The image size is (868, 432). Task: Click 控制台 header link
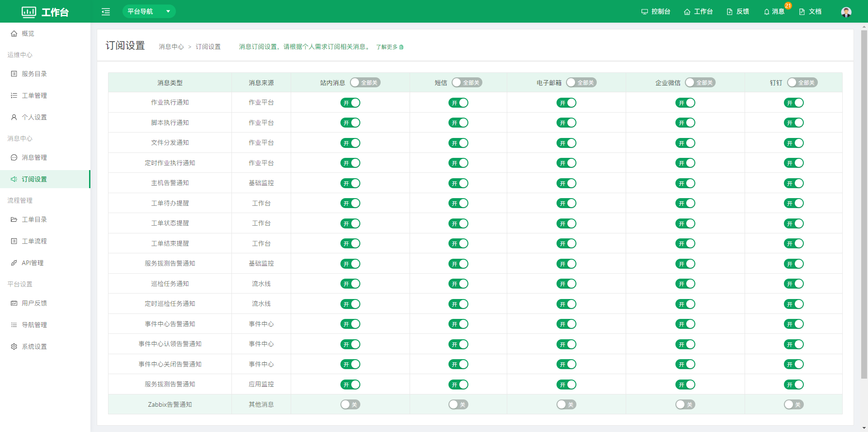pyautogui.click(x=656, y=12)
